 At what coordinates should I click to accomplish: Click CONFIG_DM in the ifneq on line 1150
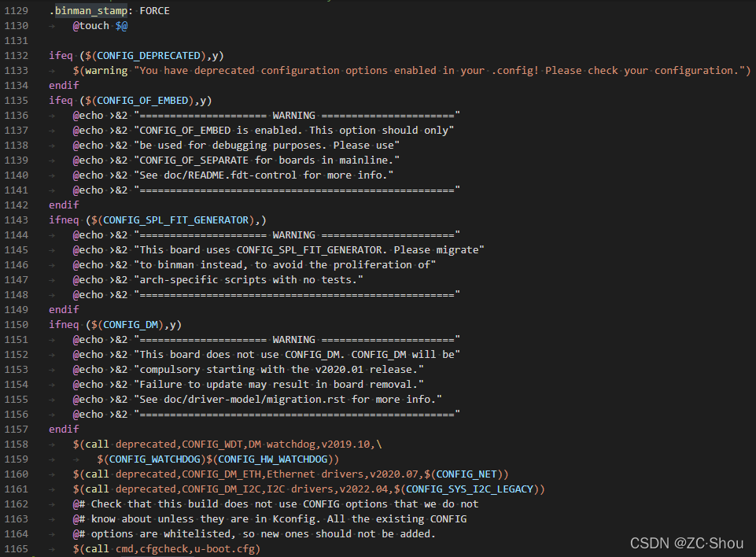tap(130, 325)
